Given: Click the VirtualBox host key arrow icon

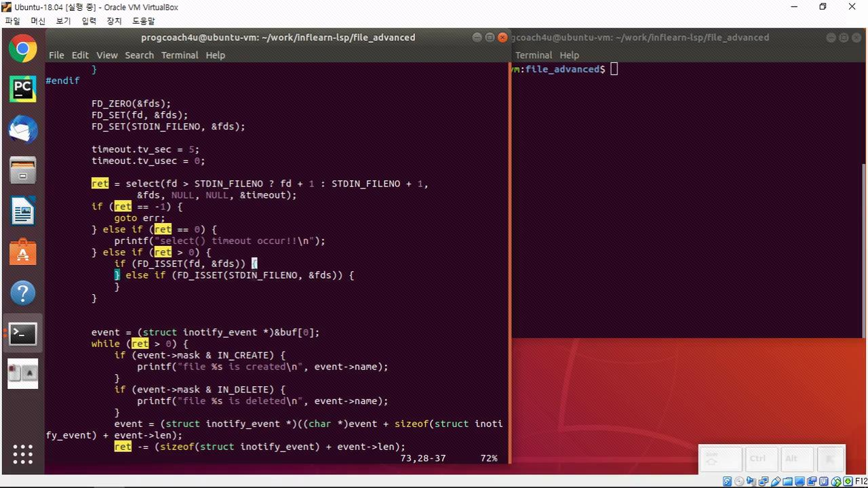Looking at the screenshot, I should [848, 482].
